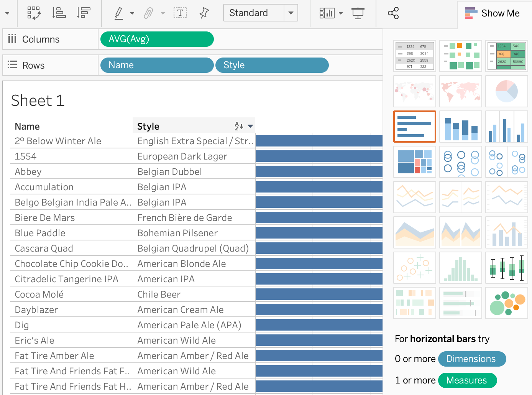Open sharing options via the share icon
This screenshot has width=532, height=395.
pyautogui.click(x=393, y=13)
